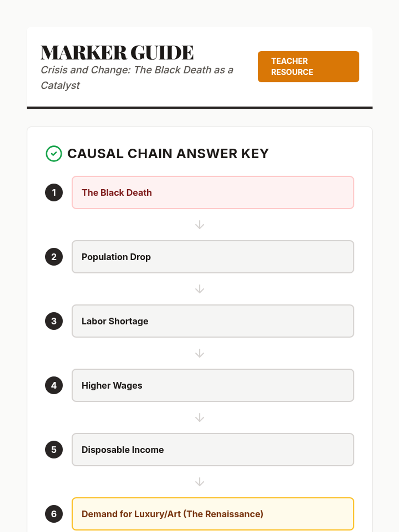The width and height of the screenshot is (399, 532).
Task: Select the Disposable Income box
Action: pyautogui.click(x=213, y=450)
